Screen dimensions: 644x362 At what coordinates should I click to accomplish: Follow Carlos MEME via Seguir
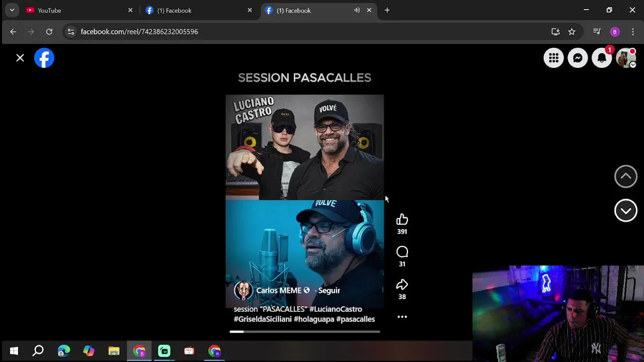(329, 291)
